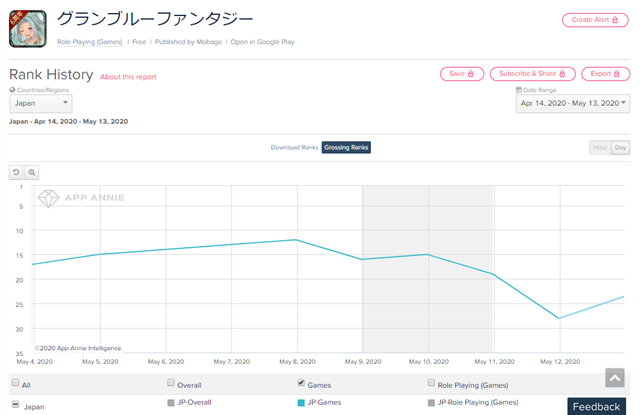The width and height of the screenshot is (640, 415).
Task: Collapse the Japan row minus icon
Action: click(16, 404)
